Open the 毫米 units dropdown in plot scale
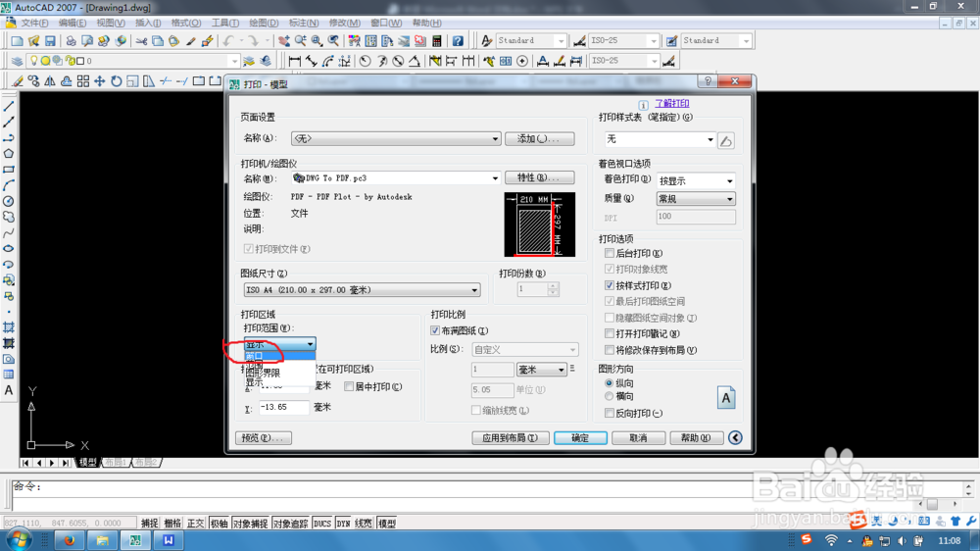 click(x=541, y=370)
